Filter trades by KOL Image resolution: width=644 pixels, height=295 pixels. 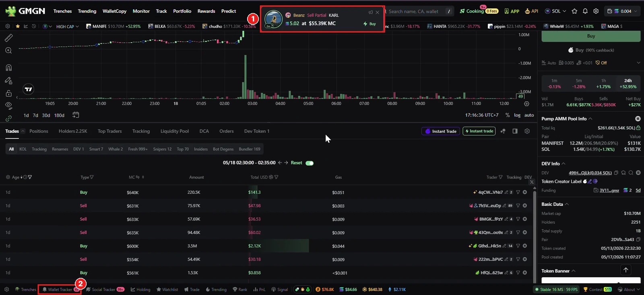point(23,149)
